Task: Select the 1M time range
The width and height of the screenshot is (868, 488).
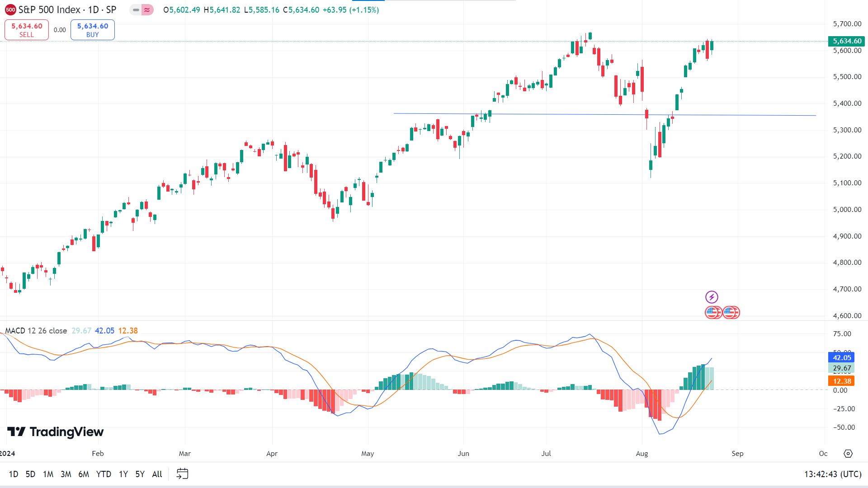Action: pyautogui.click(x=48, y=474)
